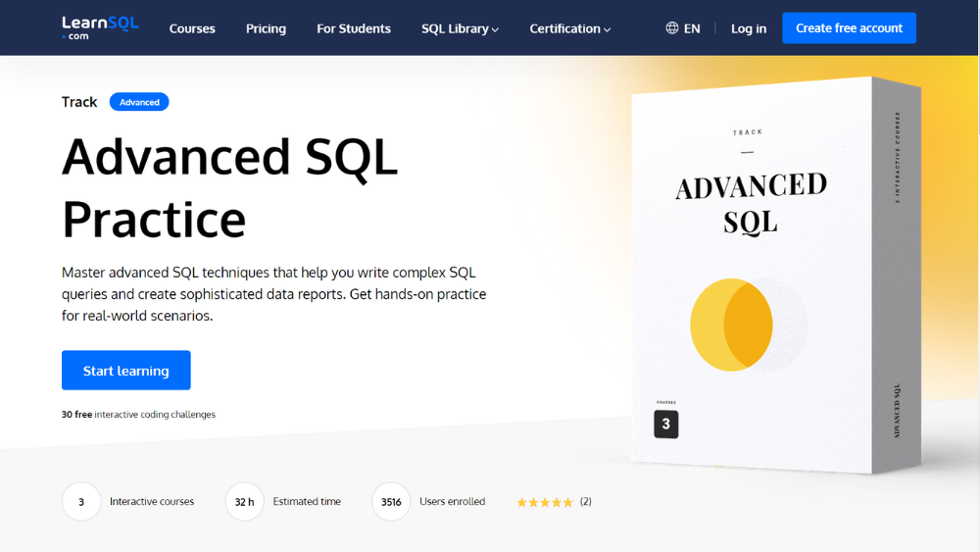Click the globe language icon

click(x=672, y=28)
